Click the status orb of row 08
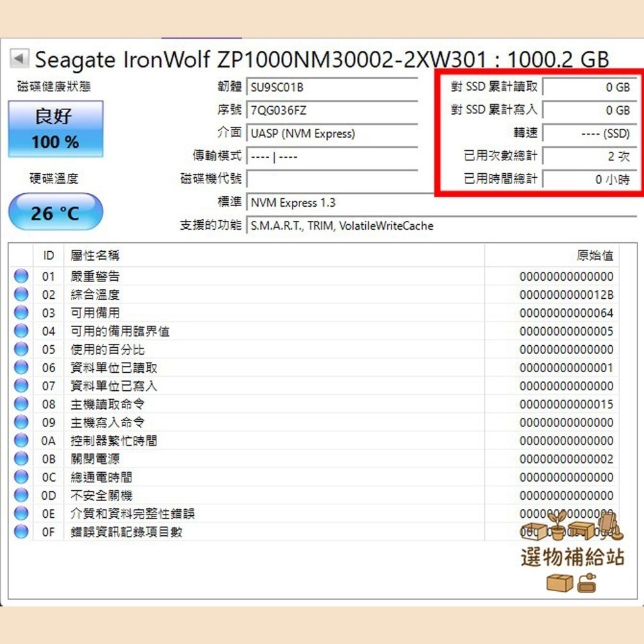The image size is (644, 644). pos(21,404)
